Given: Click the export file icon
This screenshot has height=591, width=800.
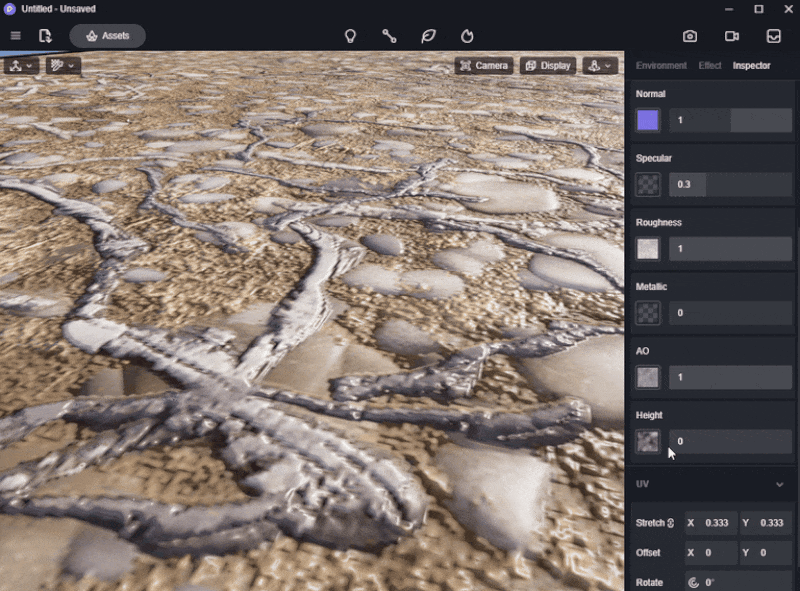Looking at the screenshot, I should click(x=45, y=36).
